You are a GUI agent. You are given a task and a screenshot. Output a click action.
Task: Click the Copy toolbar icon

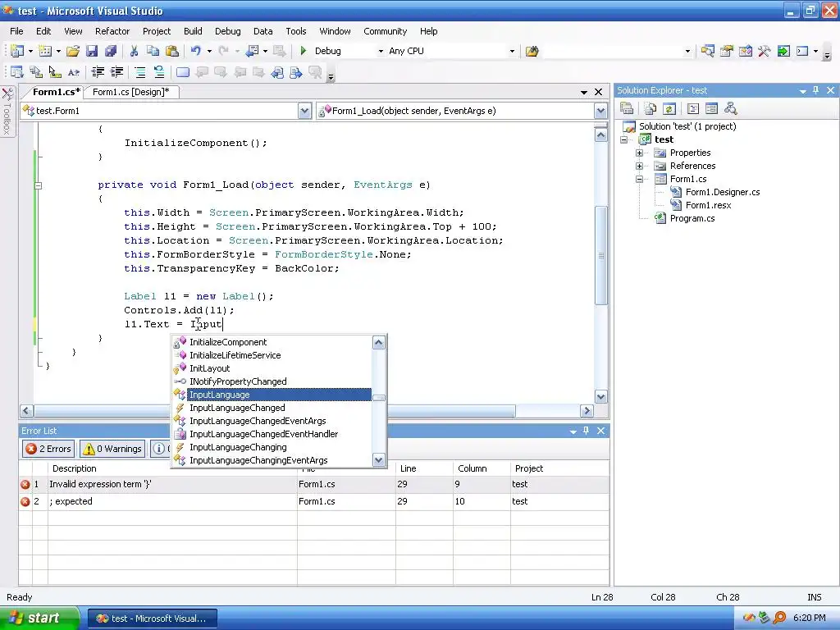(153, 51)
